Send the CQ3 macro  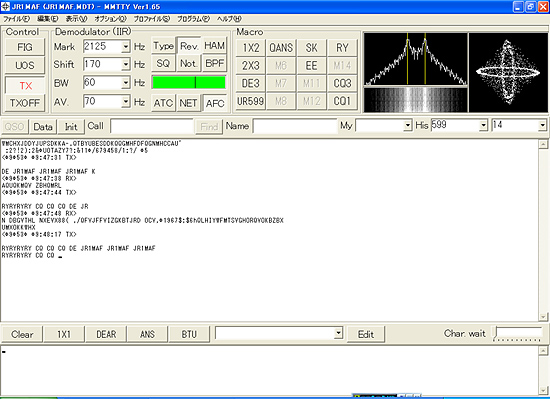tap(342, 83)
